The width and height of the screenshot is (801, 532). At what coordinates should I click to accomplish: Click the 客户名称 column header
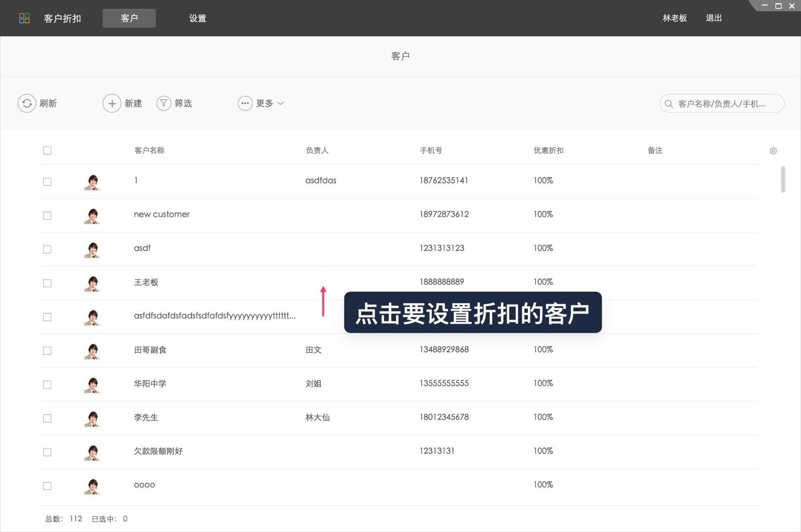[x=149, y=151]
